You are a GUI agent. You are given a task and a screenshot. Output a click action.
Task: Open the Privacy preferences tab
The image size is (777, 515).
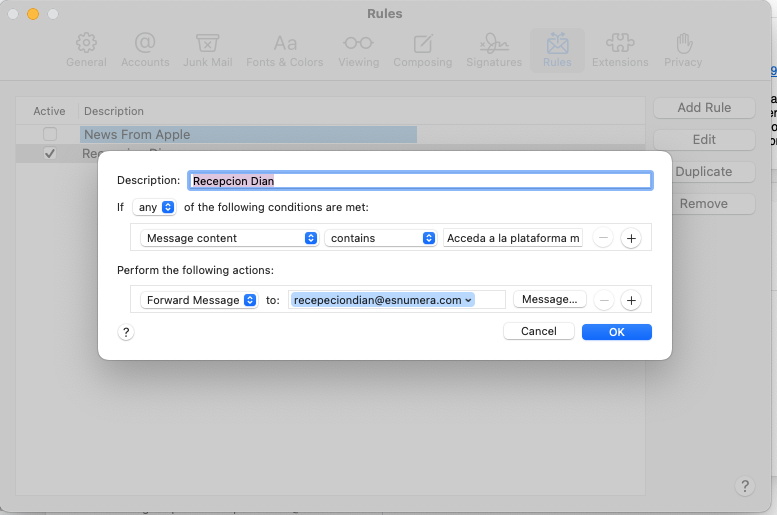click(x=683, y=50)
